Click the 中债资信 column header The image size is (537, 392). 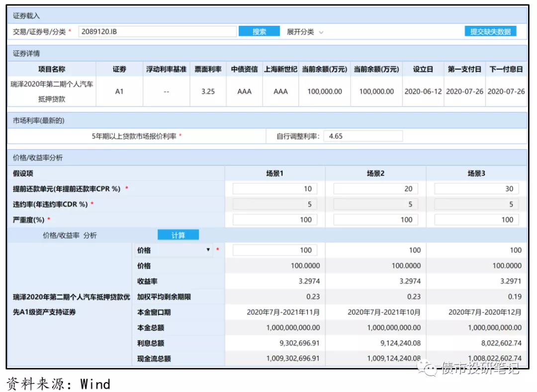tap(244, 69)
